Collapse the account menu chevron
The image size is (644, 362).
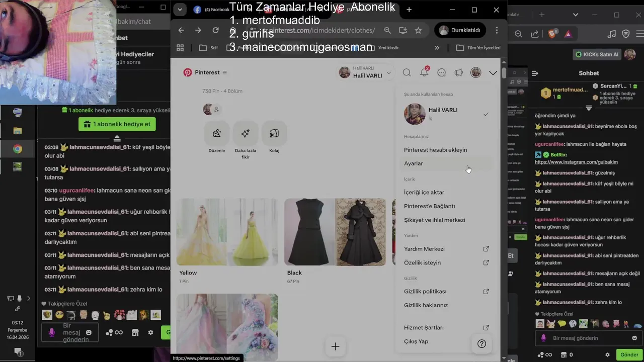493,73
